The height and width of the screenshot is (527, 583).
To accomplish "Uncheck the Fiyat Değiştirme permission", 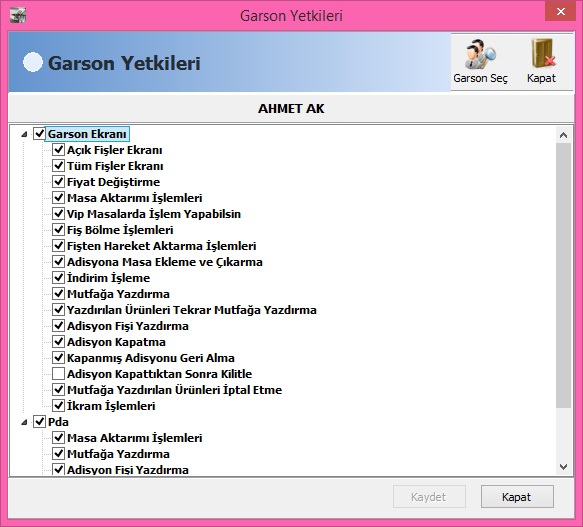I will (x=58, y=182).
